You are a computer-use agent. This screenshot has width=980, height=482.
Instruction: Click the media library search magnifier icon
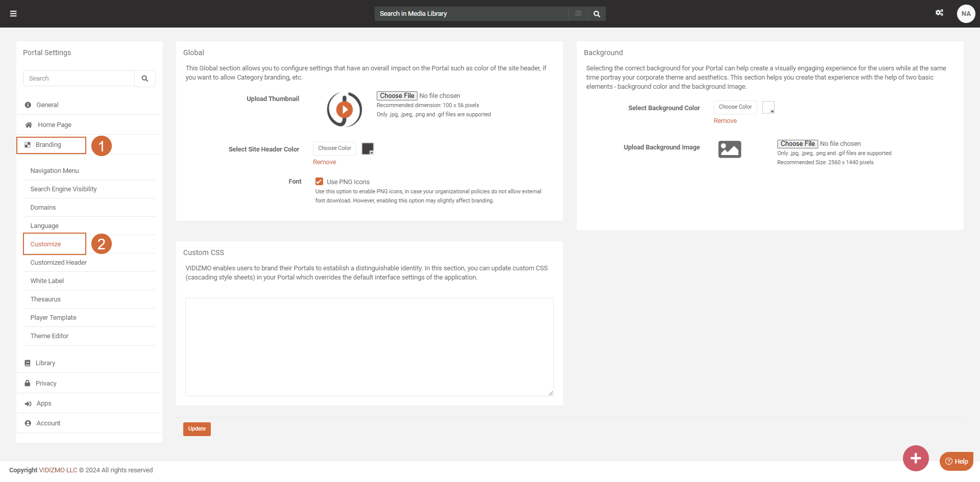tap(597, 14)
